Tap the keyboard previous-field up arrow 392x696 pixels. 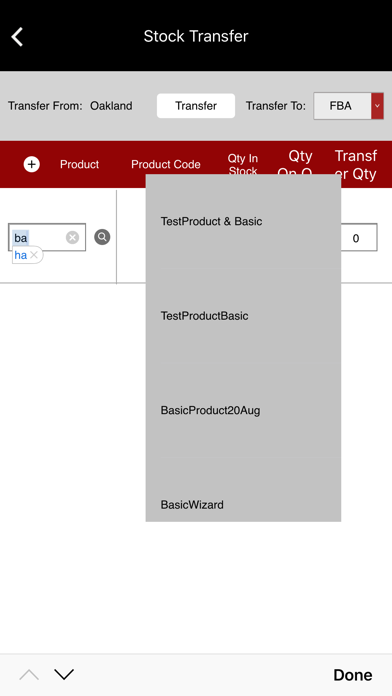click(x=29, y=675)
